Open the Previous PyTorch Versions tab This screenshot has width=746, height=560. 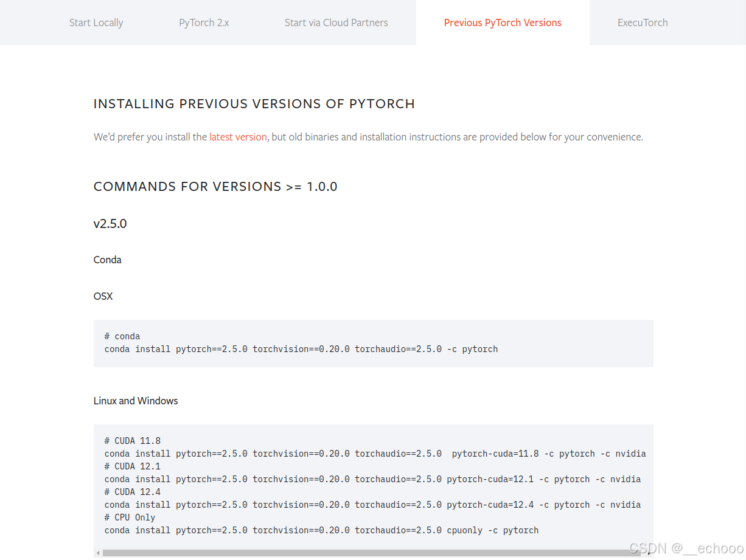point(503,22)
